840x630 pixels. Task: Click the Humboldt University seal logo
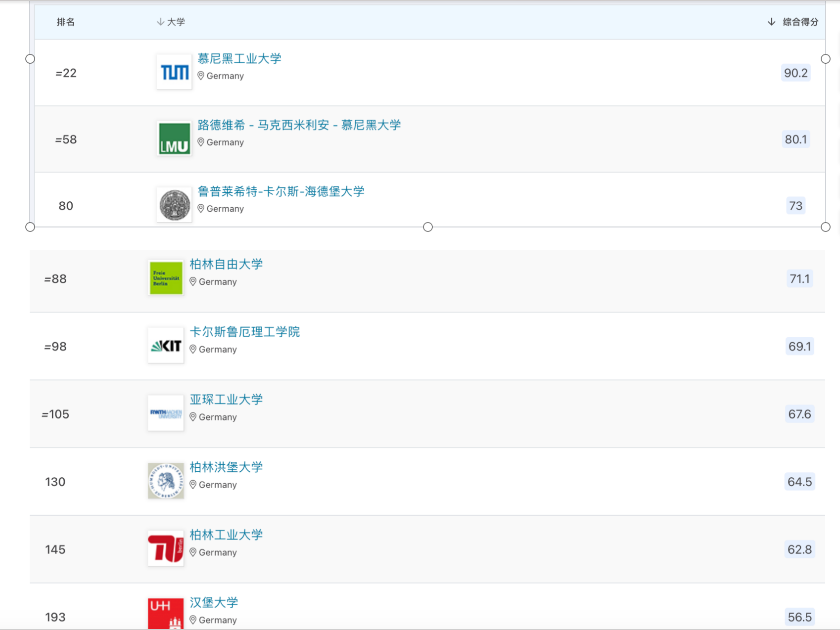tap(166, 481)
